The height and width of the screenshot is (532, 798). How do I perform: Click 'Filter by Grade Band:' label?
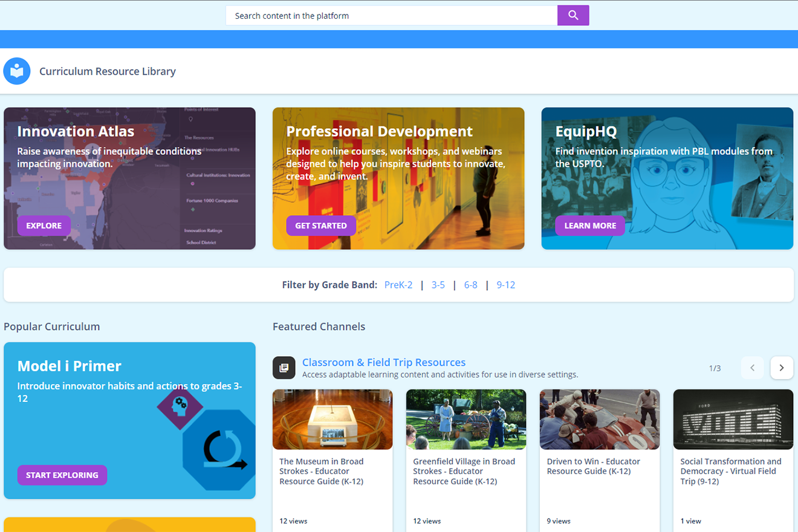[329, 285]
